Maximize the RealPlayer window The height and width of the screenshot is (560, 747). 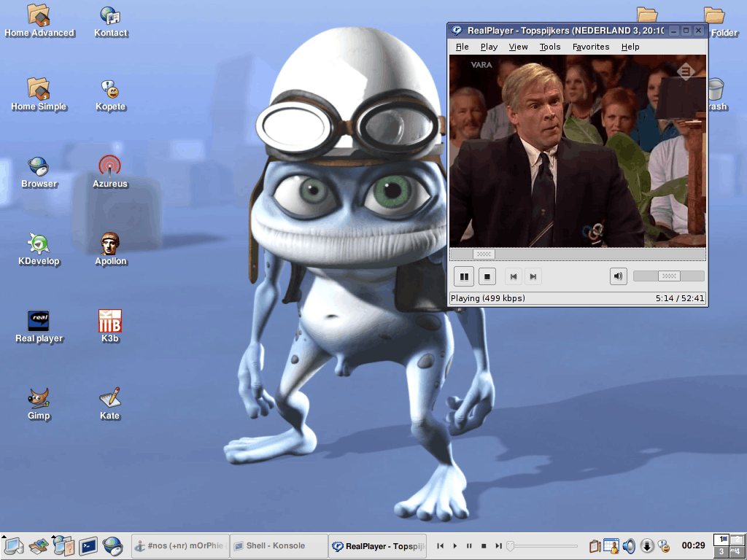point(686,31)
